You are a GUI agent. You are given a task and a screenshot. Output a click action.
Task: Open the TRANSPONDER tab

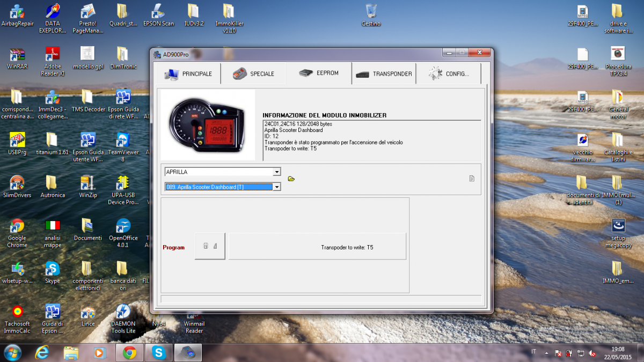point(384,74)
